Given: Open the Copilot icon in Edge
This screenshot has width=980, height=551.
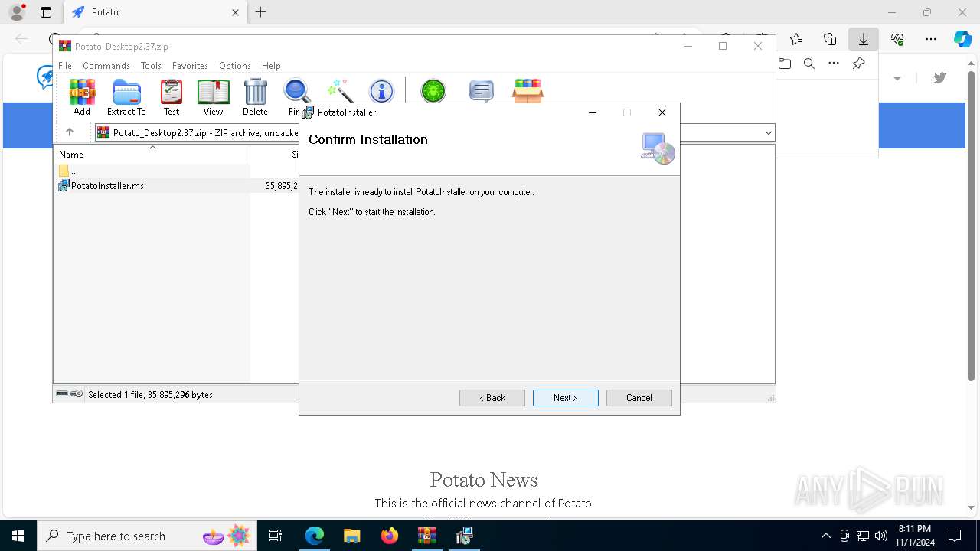Looking at the screenshot, I should [962, 39].
